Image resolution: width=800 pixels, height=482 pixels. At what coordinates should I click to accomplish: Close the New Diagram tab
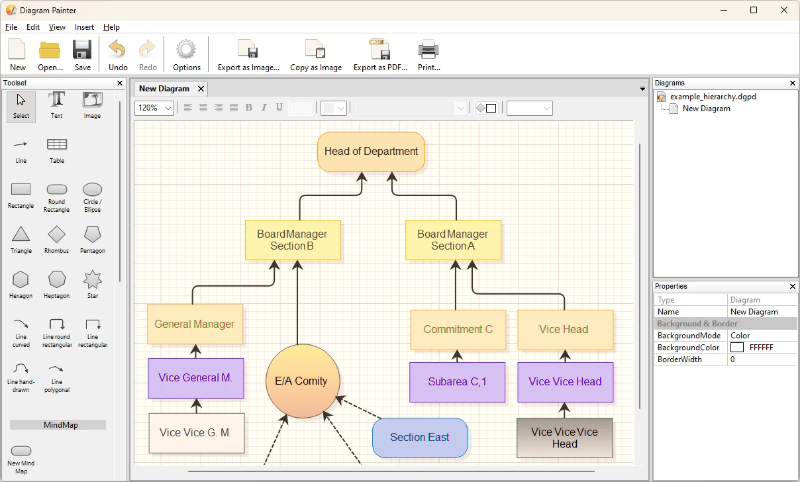click(201, 89)
